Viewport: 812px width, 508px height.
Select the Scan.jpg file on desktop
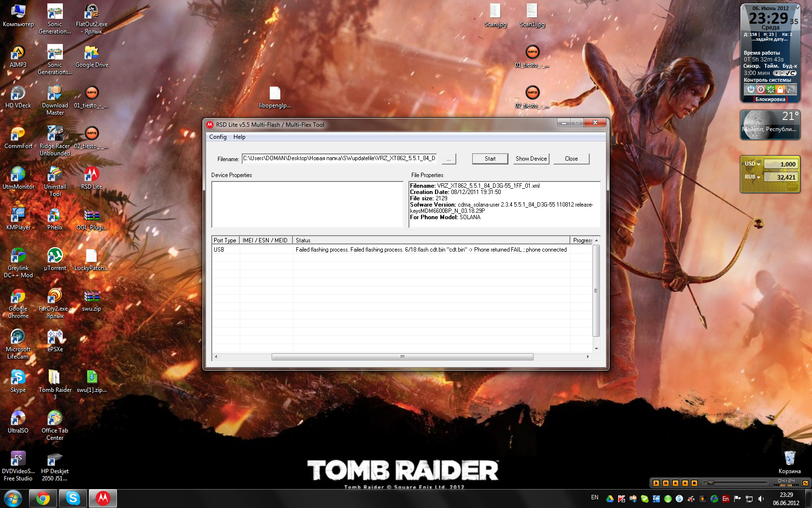495,16
